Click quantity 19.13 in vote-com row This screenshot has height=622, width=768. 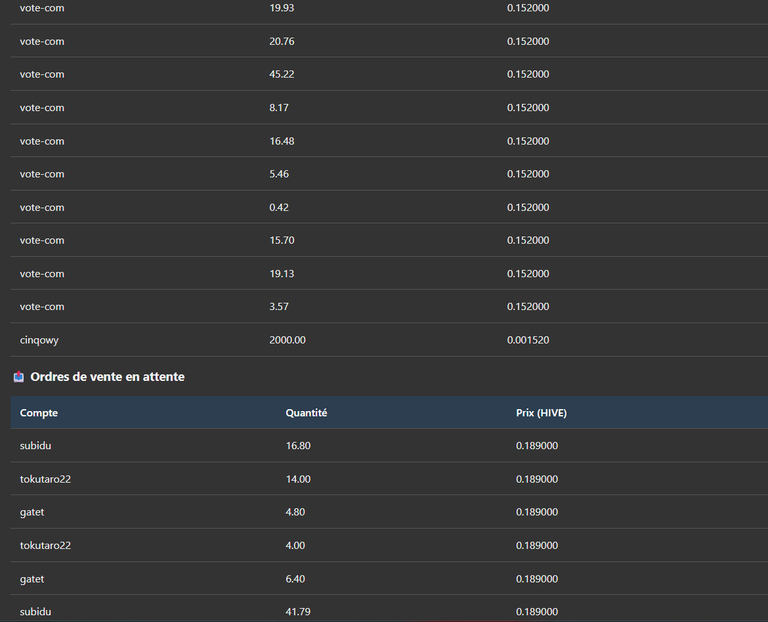click(282, 273)
